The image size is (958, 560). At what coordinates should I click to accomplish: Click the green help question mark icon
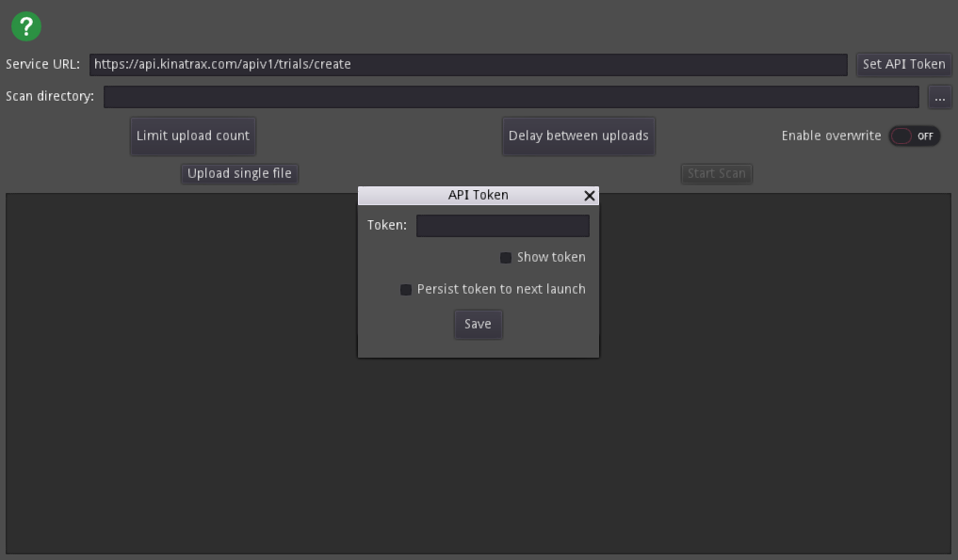point(27,25)
